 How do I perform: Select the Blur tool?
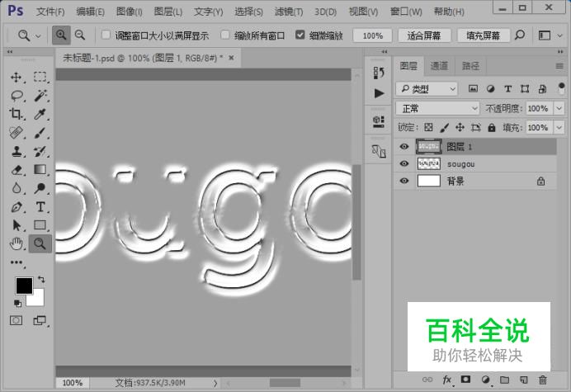pos(17,188)
